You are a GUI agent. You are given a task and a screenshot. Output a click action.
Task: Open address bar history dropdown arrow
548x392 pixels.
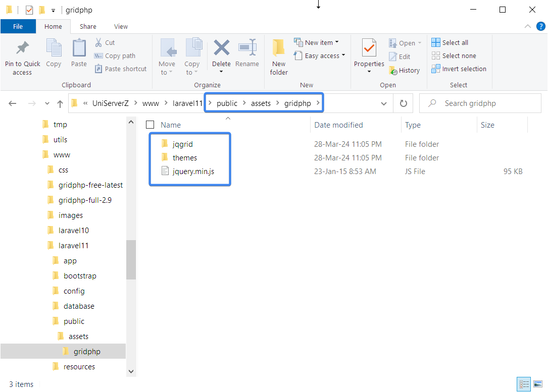[384, 103]
